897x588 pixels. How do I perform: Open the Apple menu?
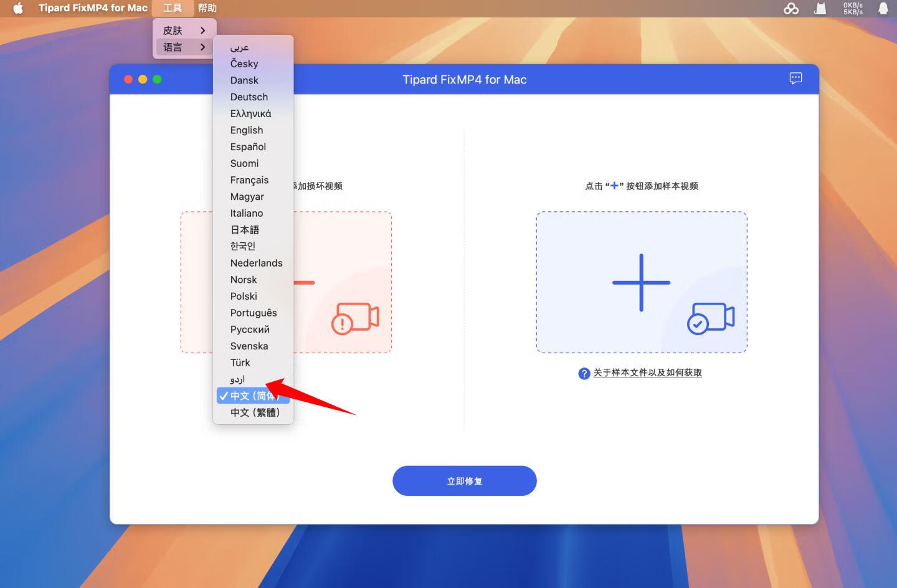coord(18,8)
